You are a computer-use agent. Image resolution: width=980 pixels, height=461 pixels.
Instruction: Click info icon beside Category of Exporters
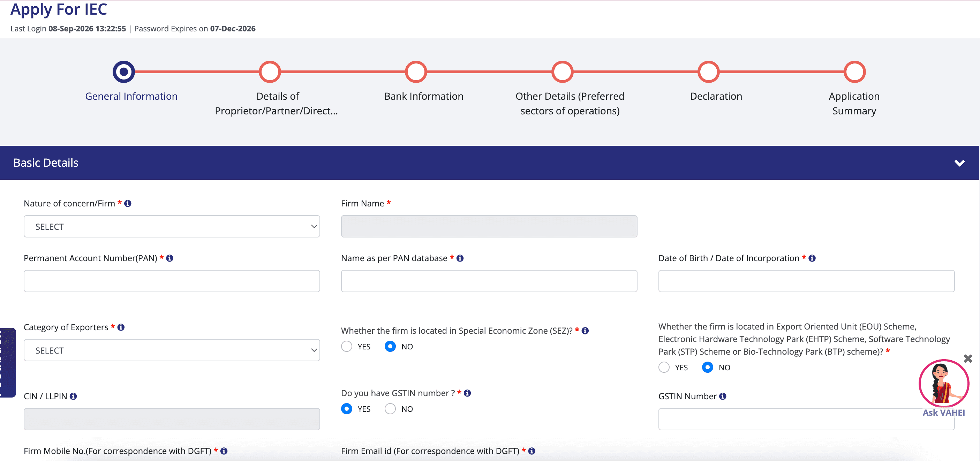(x=121, y=327)
